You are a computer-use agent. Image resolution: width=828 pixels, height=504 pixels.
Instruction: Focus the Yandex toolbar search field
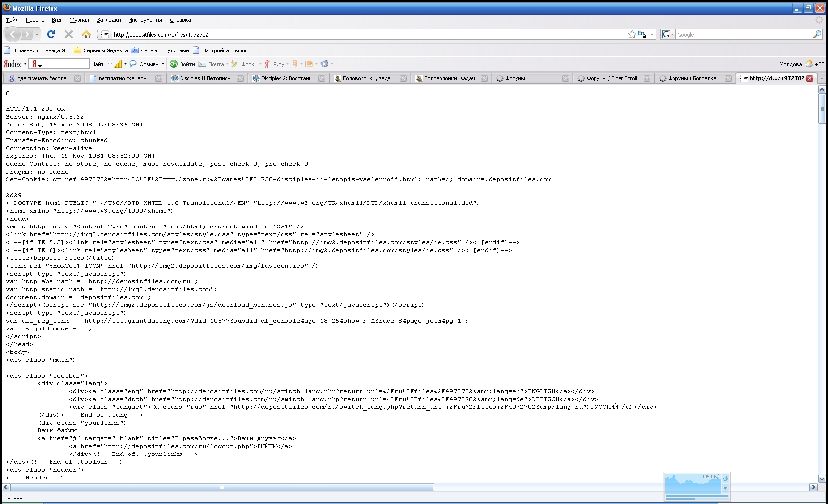pyautogui.click(x=60, y=64)
